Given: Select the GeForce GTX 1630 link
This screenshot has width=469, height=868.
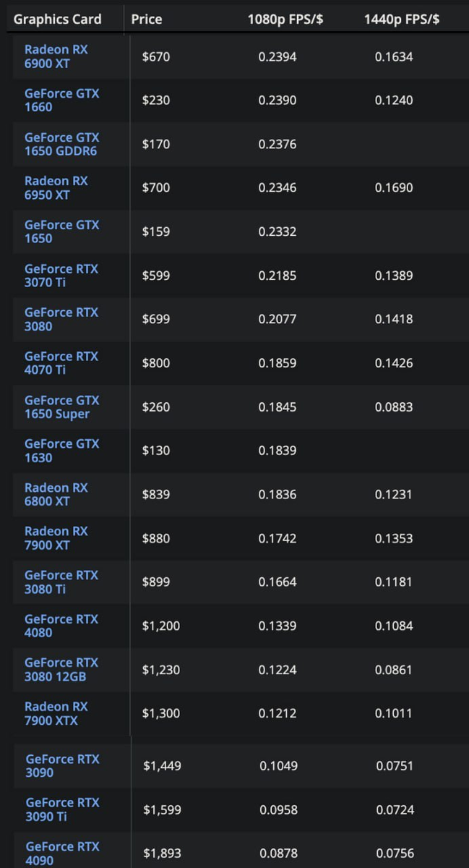Looking at the screenshot, I should tap(61, 451).
